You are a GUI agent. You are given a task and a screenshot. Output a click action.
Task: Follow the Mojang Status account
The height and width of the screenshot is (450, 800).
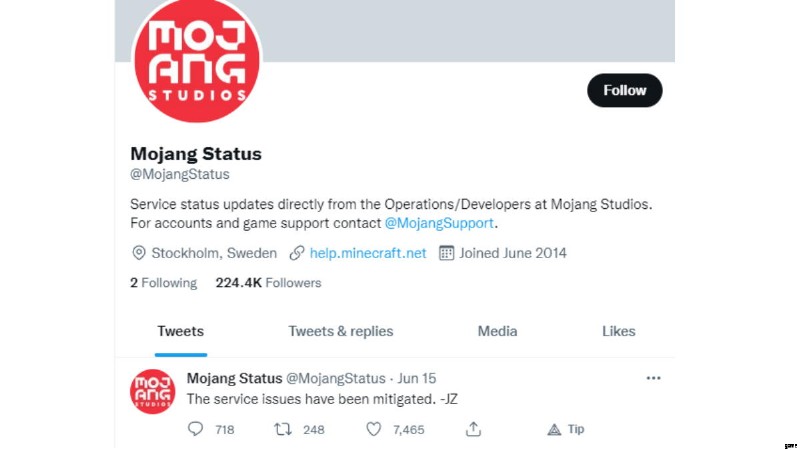(624, 90)
